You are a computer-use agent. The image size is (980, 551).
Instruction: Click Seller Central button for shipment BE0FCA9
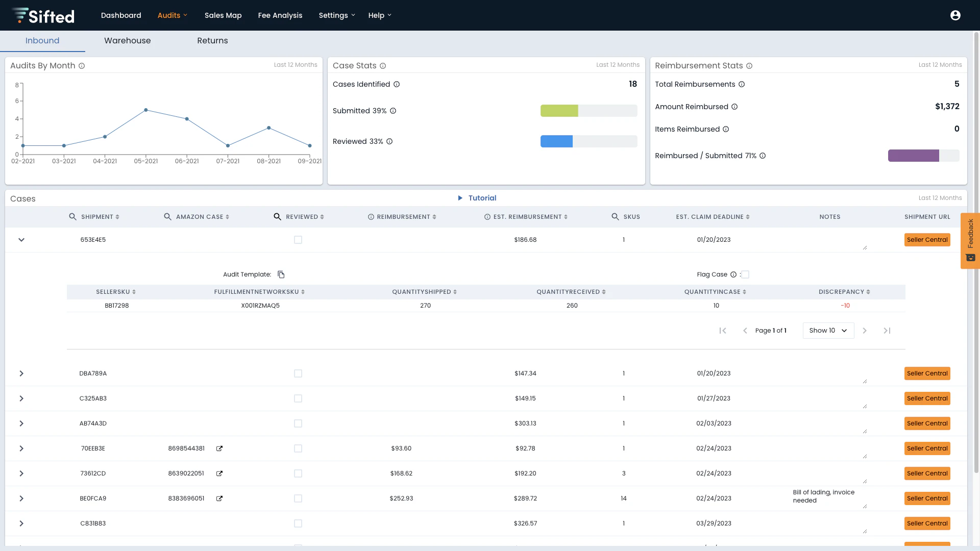point(927,498)
